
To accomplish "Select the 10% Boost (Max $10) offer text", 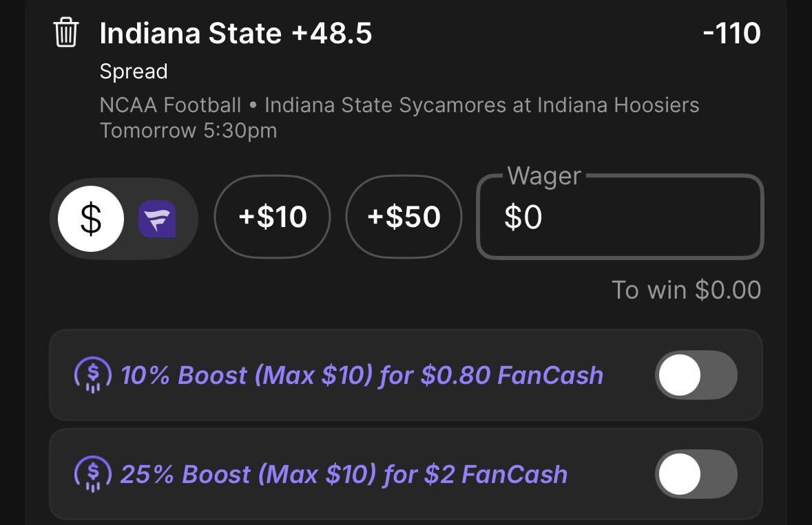I will 362,375.
